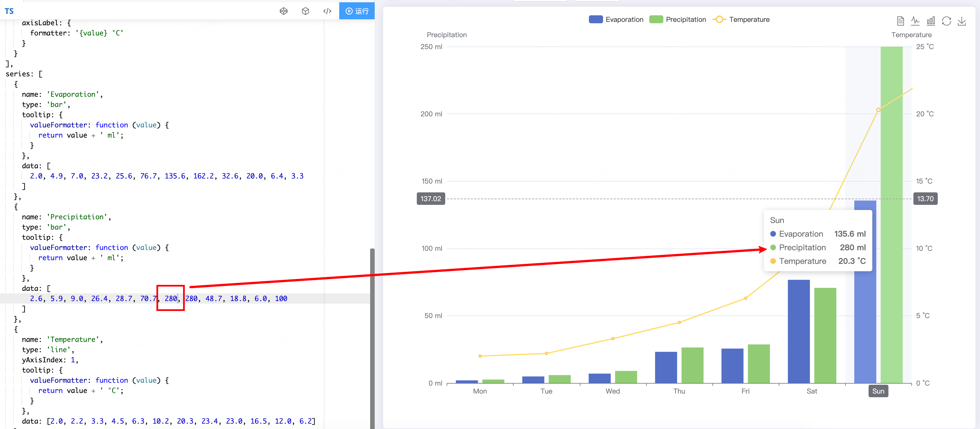
Task: Click formatter: '{value} °C' code line
Action: tap(77, 33)
